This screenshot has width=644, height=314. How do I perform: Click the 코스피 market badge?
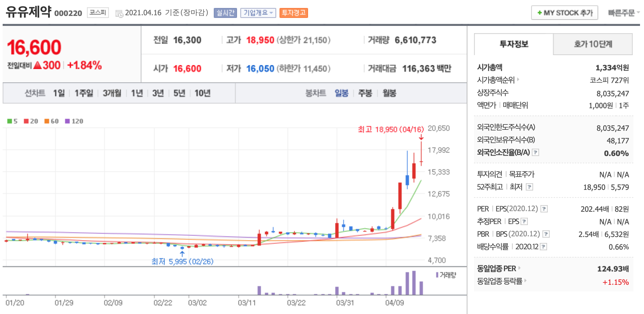[98, 13]
